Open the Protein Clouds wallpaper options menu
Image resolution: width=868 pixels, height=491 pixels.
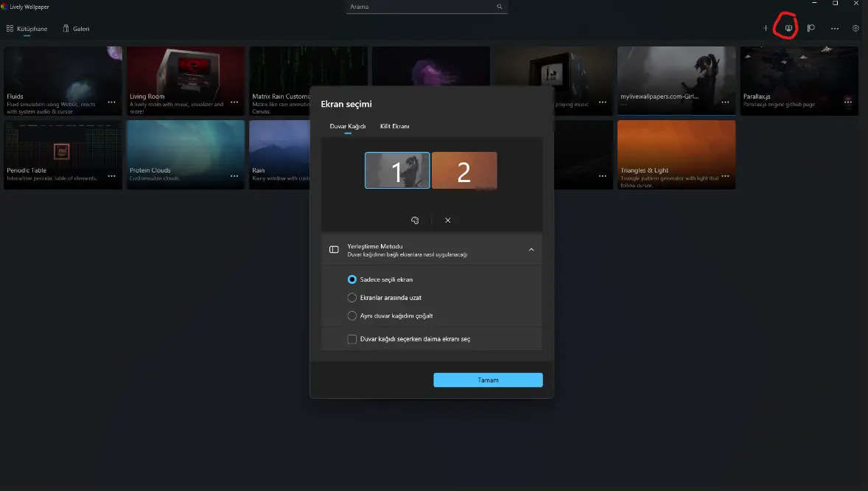coord(234,176)
